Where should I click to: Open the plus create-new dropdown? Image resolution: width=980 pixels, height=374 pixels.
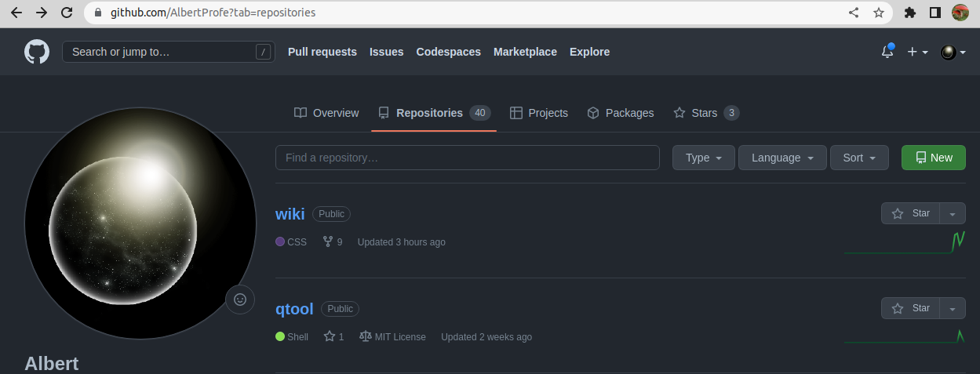[917, 52]
